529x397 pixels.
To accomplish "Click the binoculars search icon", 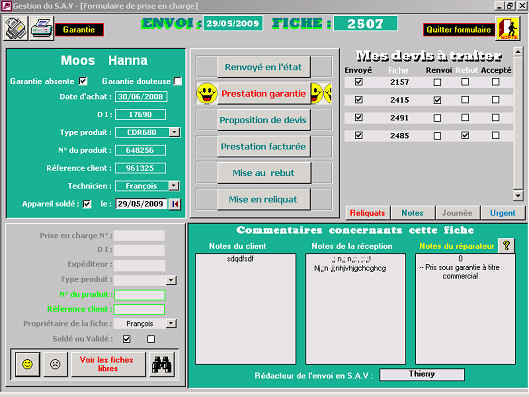I will point(162,364).
